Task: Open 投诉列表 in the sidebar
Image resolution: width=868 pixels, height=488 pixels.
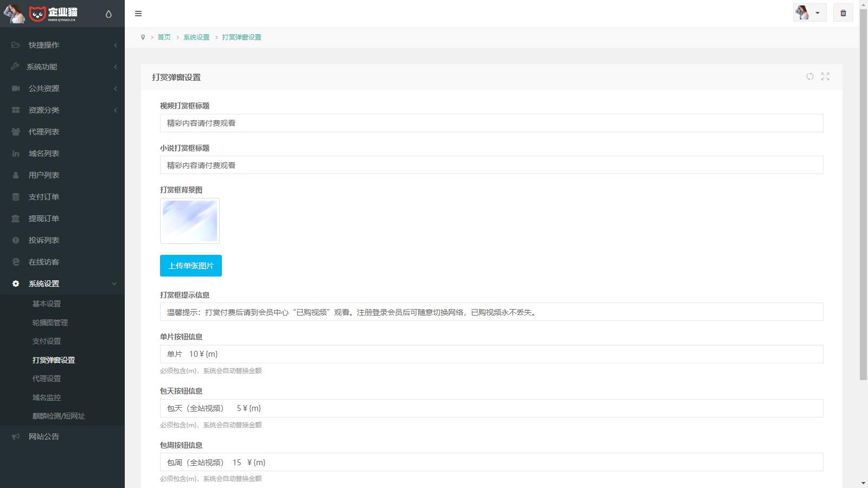Action: [x=43, y=240]
